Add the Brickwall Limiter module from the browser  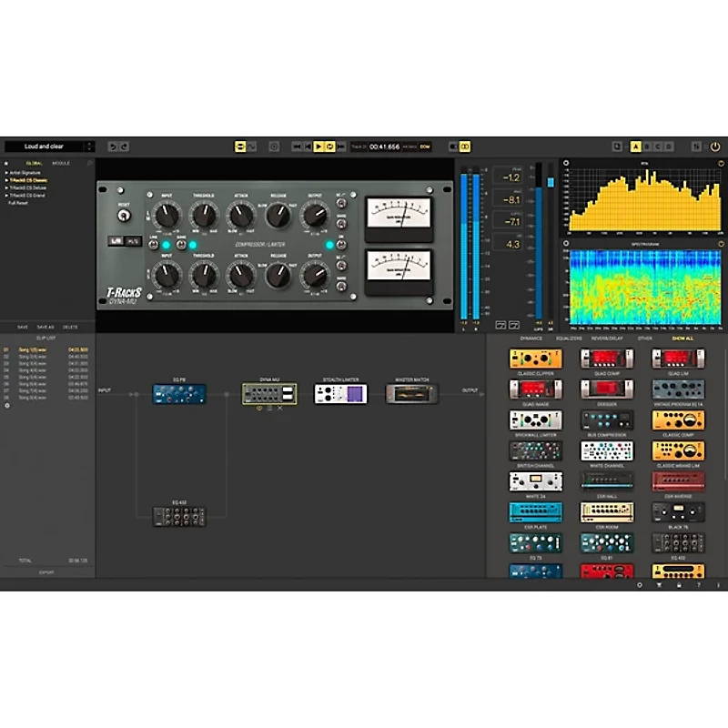536,420
